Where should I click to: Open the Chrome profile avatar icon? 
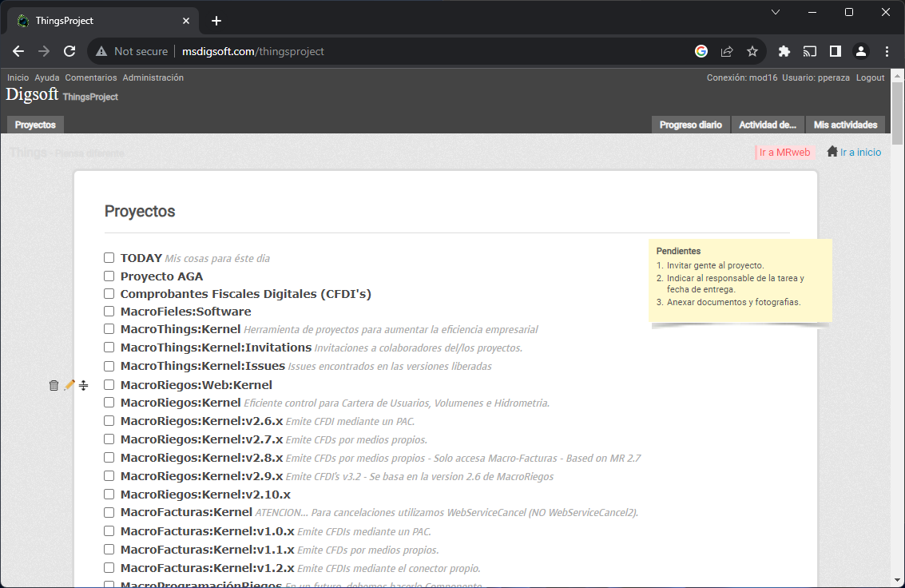(860, 51)
